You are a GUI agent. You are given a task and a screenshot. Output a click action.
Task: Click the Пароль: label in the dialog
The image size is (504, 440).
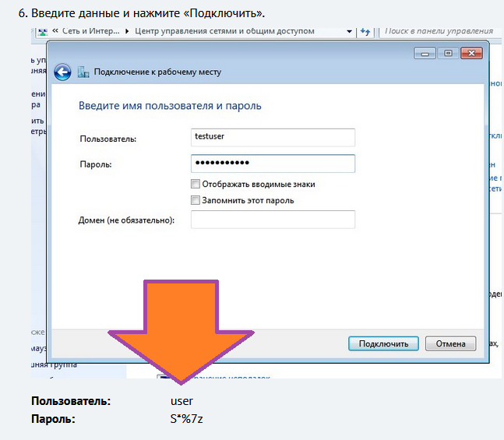point(96,164)
